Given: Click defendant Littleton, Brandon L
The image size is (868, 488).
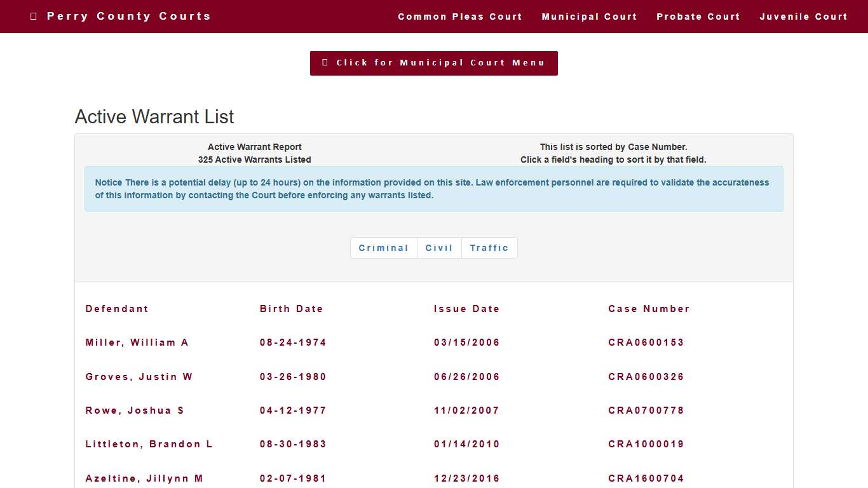Looking at the screenshot, I should [149, 444].
